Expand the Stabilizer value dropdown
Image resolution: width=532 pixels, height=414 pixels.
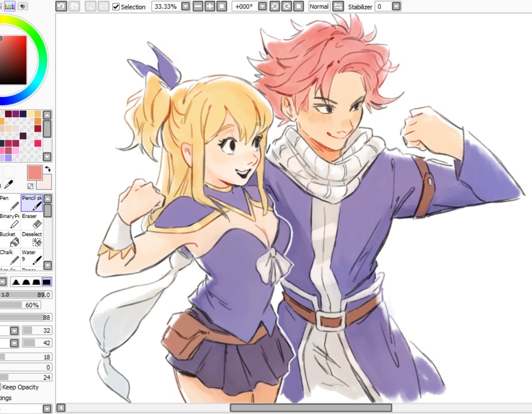pos(396,6)
